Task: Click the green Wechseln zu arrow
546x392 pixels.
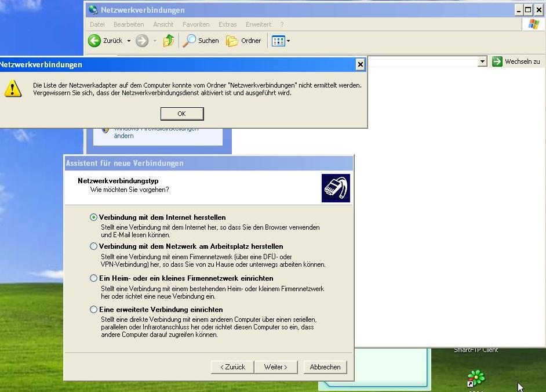Action: click(497, 61)
